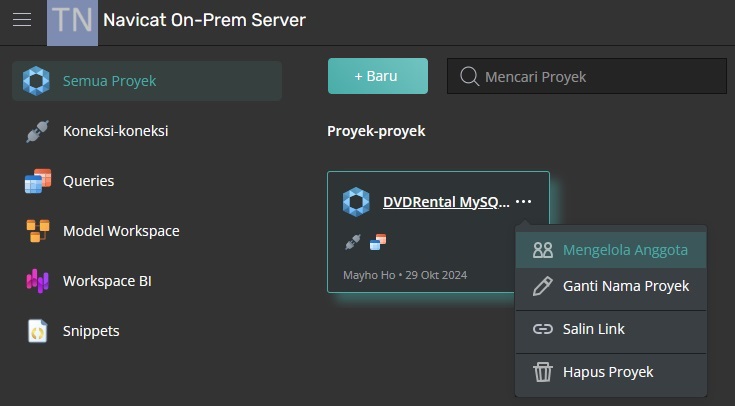Click the Queries table icon
Image resolution: width=735 pixels, height=406 pixels.
(38, 181)
